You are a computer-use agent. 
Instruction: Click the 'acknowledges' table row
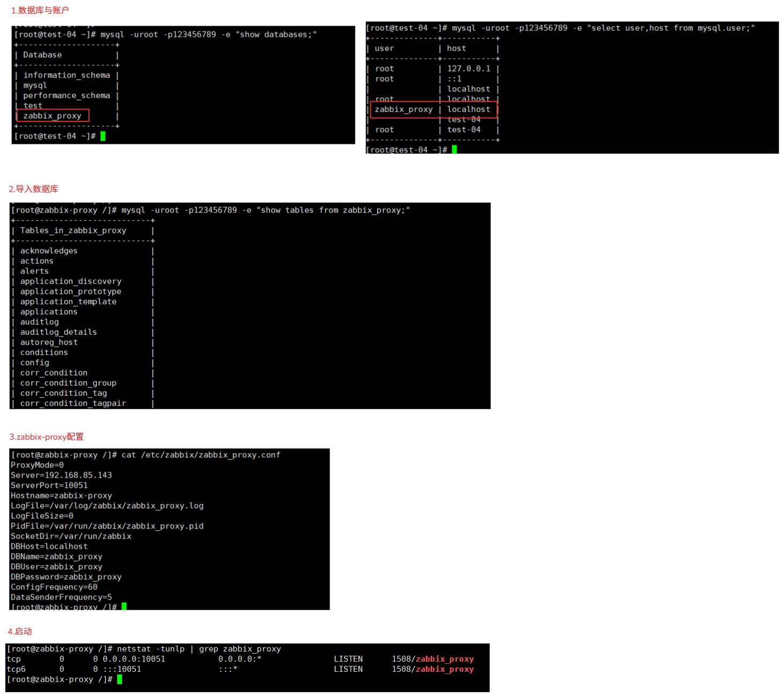coord(49,251)
